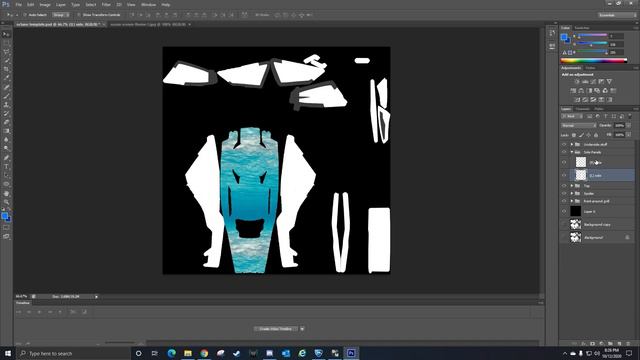The width and height of the screenshot is (640, 360).
Task: Open the Fill slider dropdown arrow
Action: (x=628, y=135)
